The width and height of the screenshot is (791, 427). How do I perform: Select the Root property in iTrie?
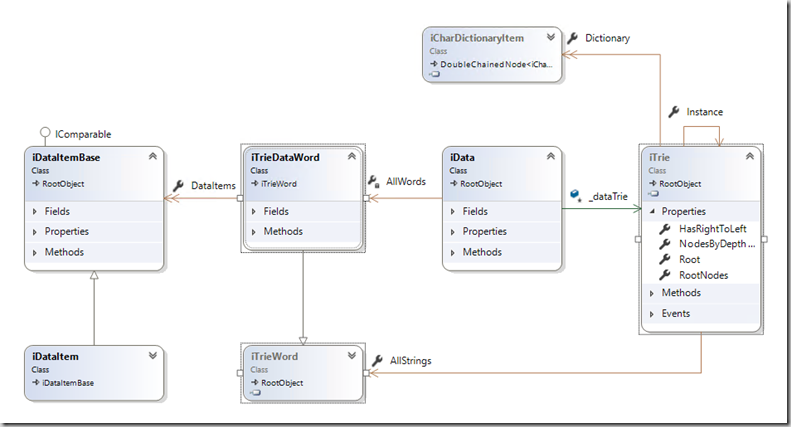689,259
